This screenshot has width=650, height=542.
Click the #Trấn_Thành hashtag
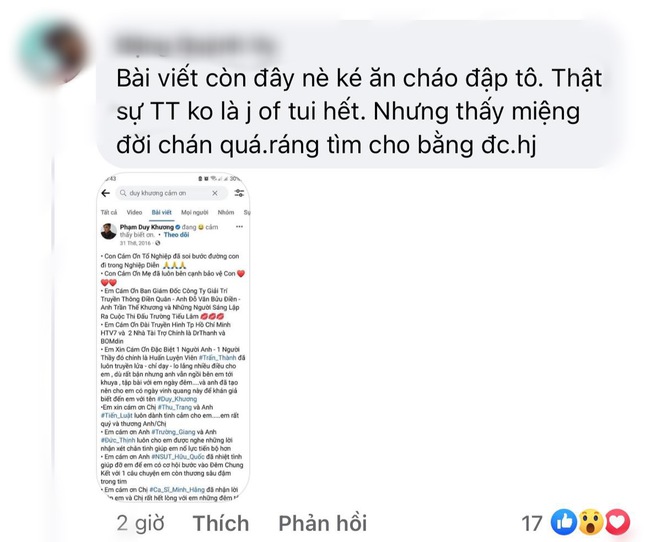[218, 357]
